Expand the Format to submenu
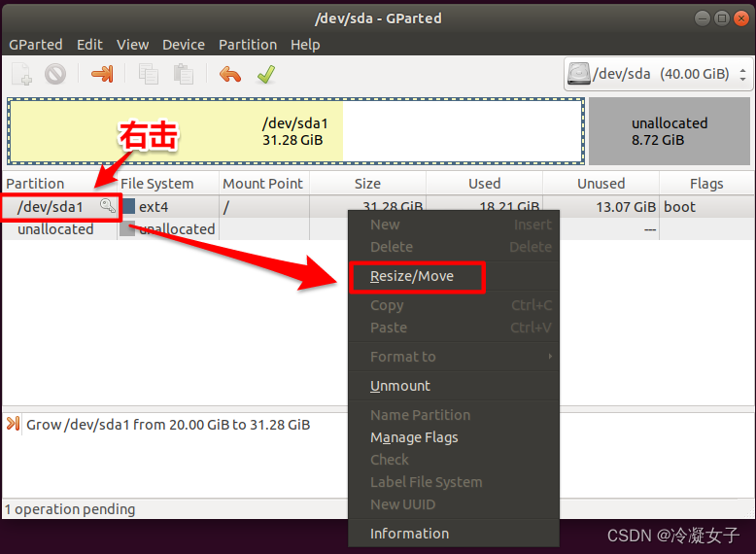 (x=454, y=357)
